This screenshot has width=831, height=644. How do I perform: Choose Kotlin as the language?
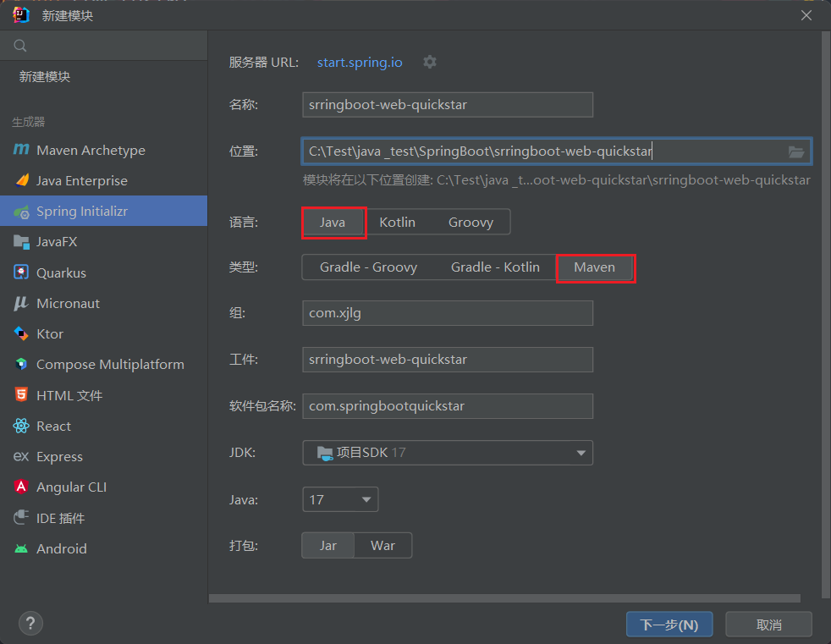(398, 222)
